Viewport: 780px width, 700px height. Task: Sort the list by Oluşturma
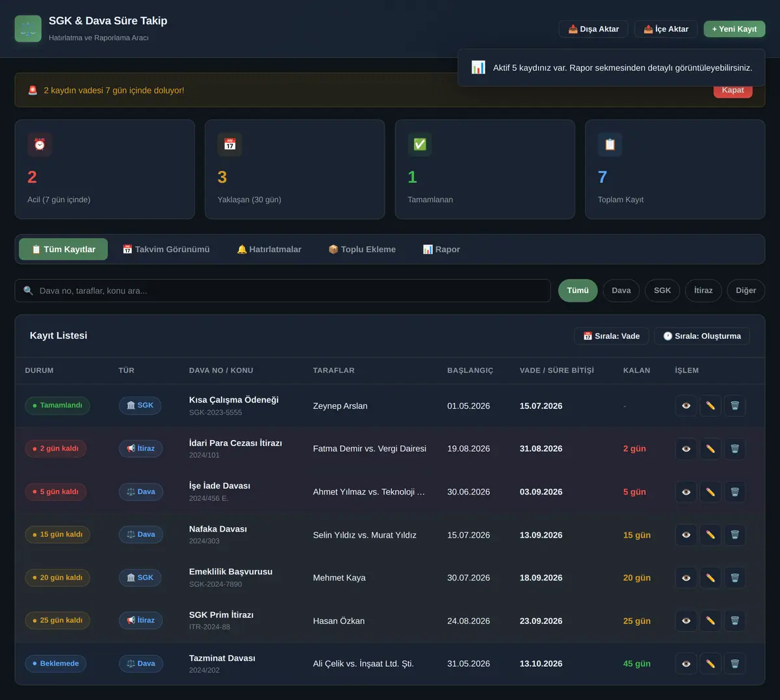click(x=702, y=336)
